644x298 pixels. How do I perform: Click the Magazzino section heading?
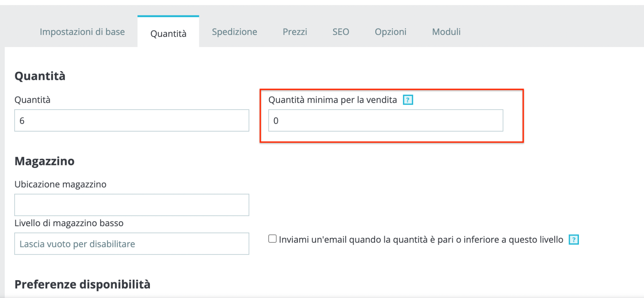click(45, 161)
